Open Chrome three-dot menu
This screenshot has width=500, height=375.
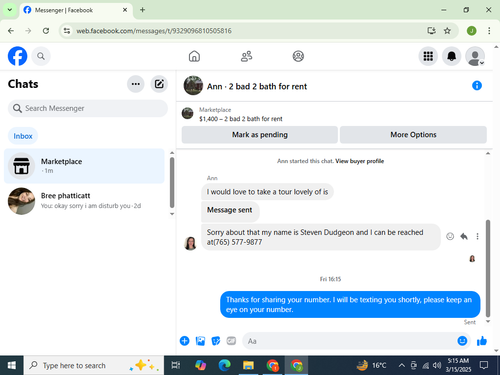tap(489, 31)
